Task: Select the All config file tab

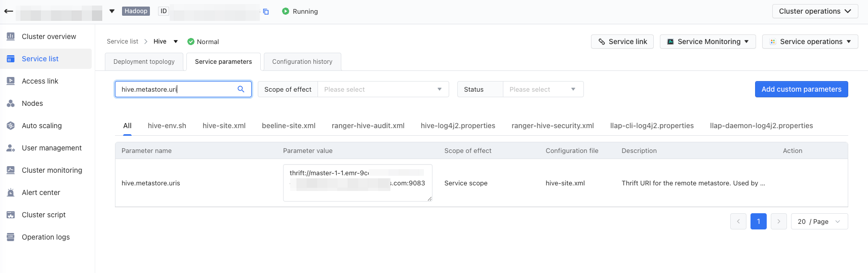Action: pyautogui.click(x=127, y=126)
